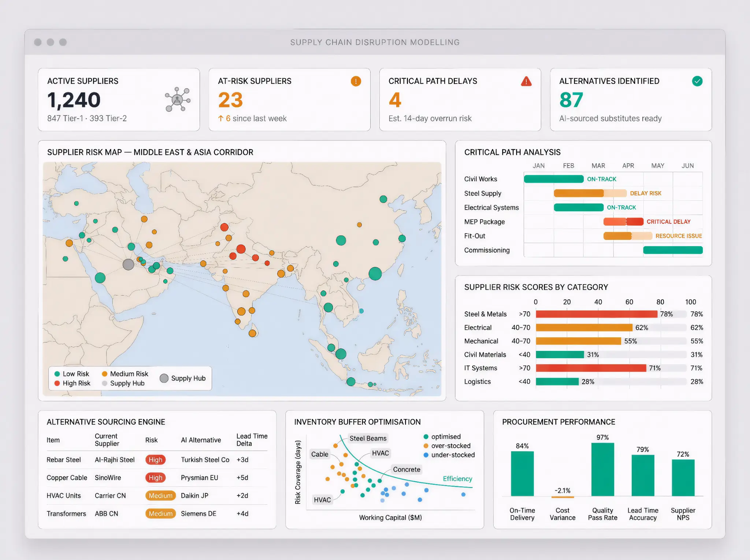Screen dimensions: 750x560
Task: Click the red high-risk marker near northern India
Action: click(241, 249)
